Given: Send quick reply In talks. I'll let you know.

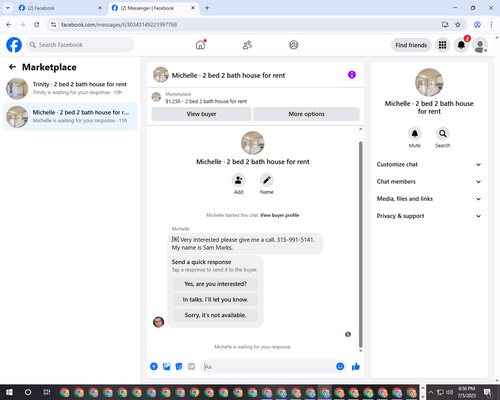Looking at the screenshot, I should (x=215, y=300).
